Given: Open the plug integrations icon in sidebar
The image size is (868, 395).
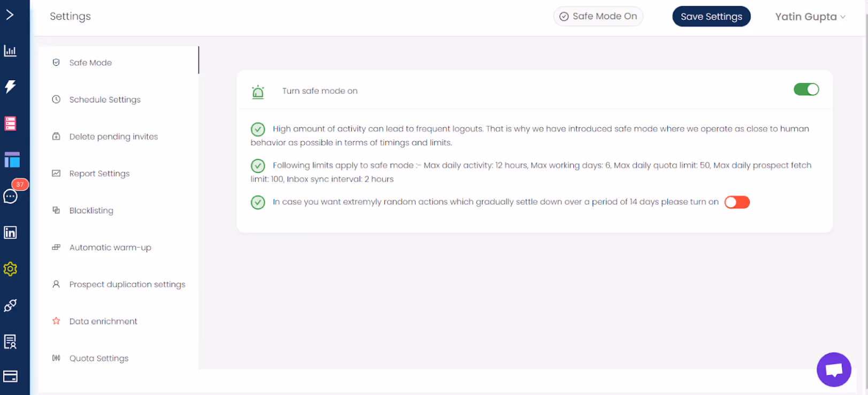Looking at the screenshot, I should point(10,305).
